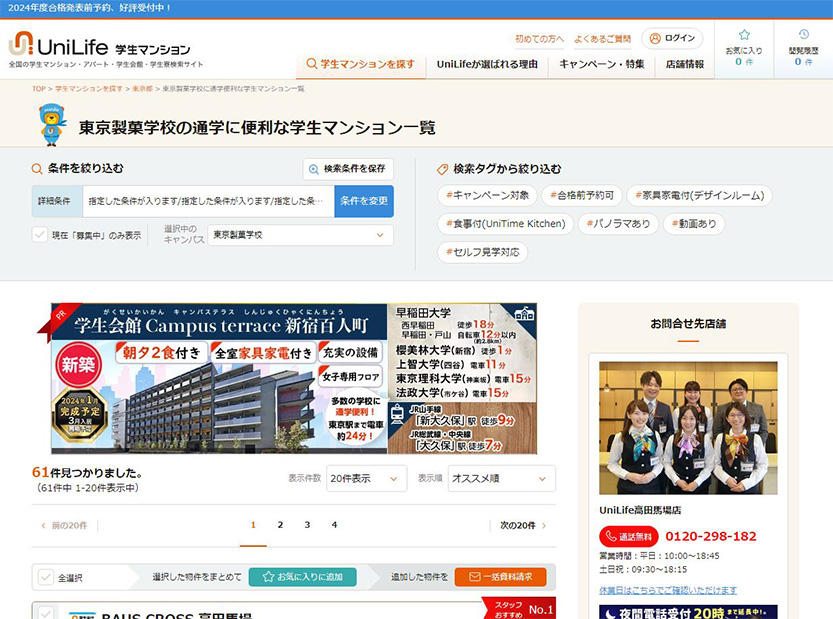Click お気に入りに追加 button

point(302,577)
